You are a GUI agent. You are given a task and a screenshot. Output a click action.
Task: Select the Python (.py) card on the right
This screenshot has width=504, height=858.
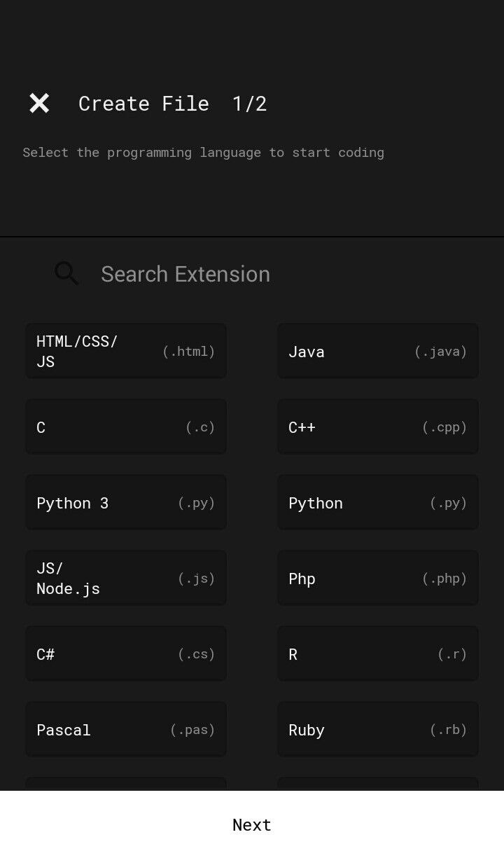pyautogui.click(x=378, y=502)
